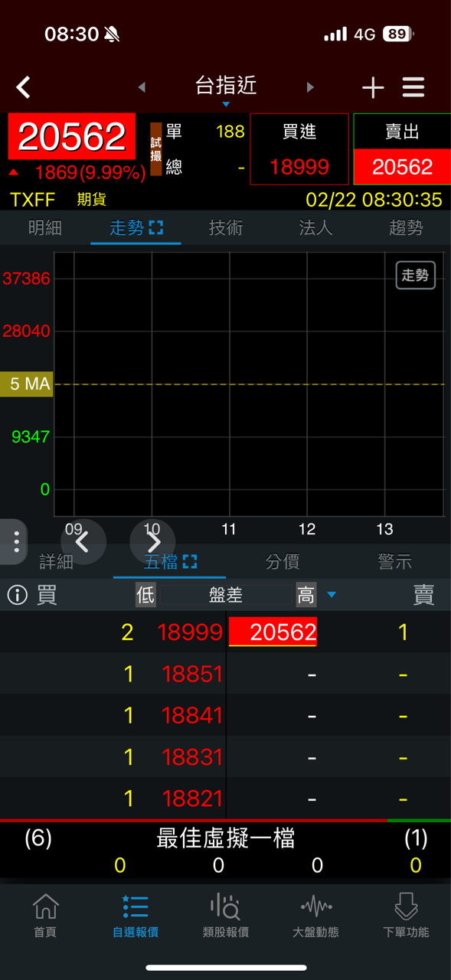This screenshot has width=451, height=980.
Task: Toggle the 低 sort option
Action: (145, 595)
